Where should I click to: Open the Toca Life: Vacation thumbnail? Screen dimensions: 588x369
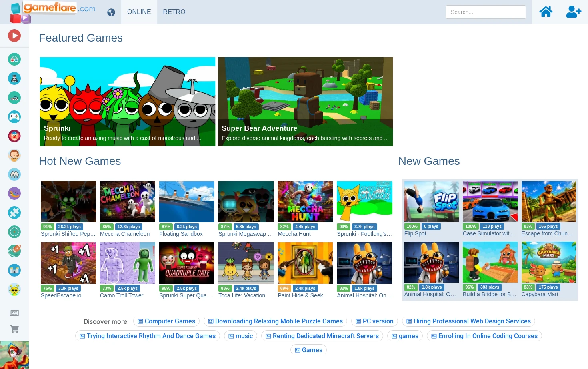click(246, 263)
